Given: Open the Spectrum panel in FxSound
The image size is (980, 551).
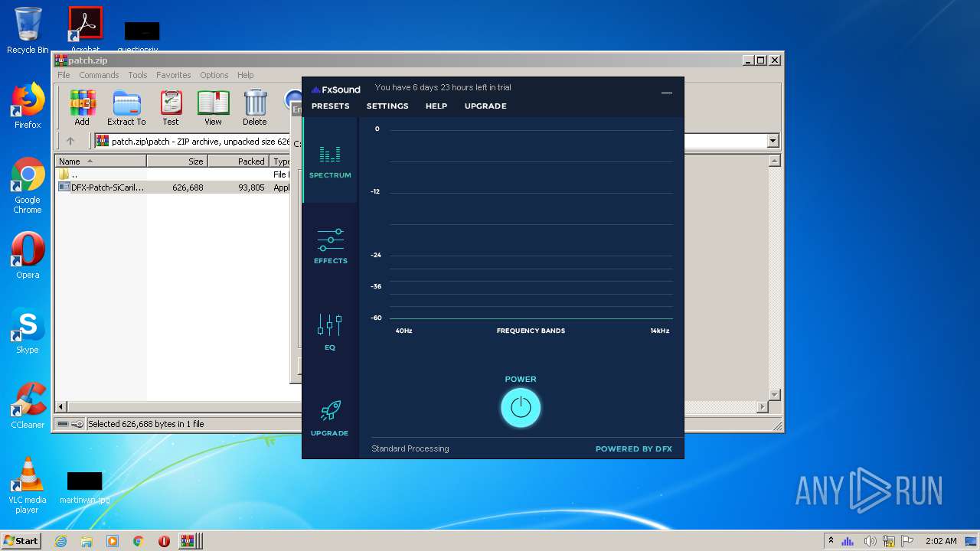Looking at the screenshot, I should [x=330, y=161].
